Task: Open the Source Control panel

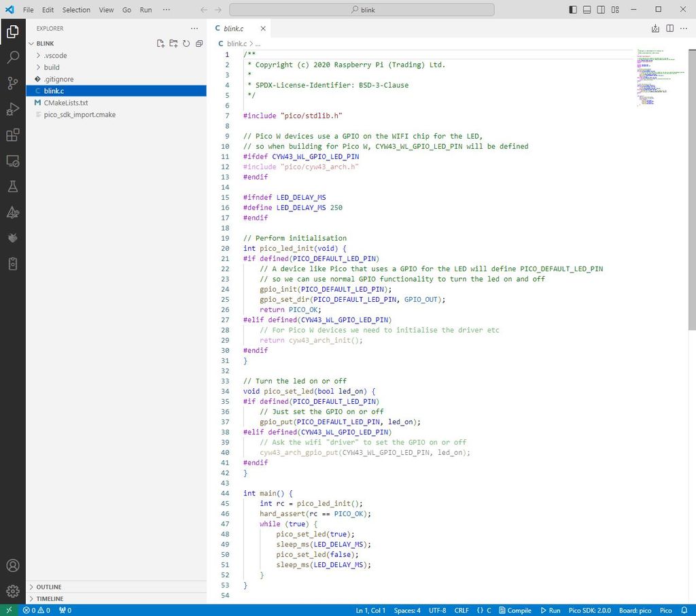Action: click(12, 83)
